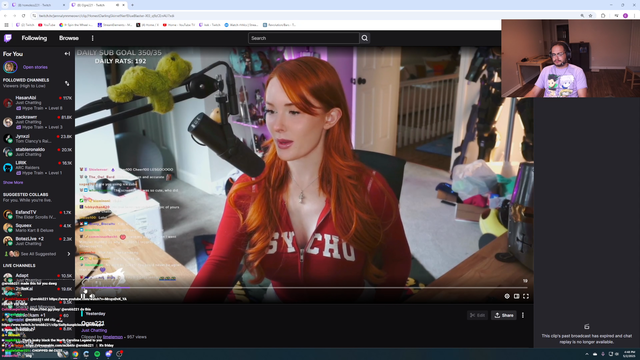The height and width of the screenshot is (360, 640).
Task: Expand See All Suggested collabs
Action: (x=37, y=254)
